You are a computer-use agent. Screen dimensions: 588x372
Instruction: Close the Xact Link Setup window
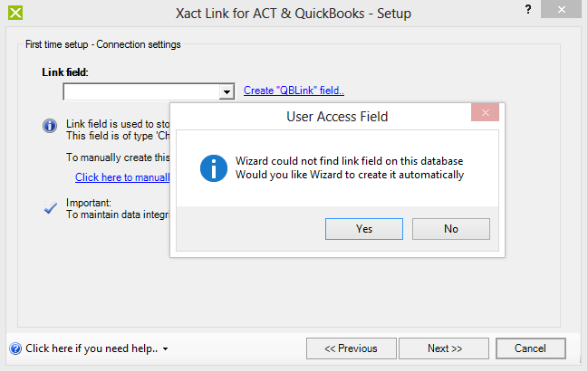561,9
